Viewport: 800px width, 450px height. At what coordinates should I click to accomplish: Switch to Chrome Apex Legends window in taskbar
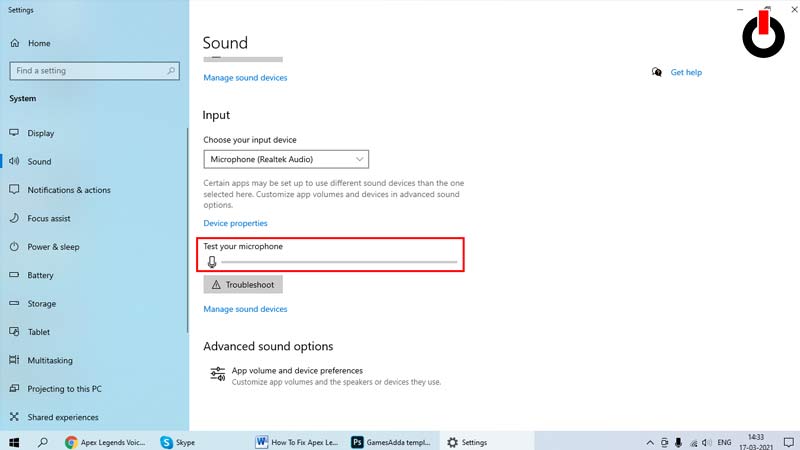click(106, 442)
